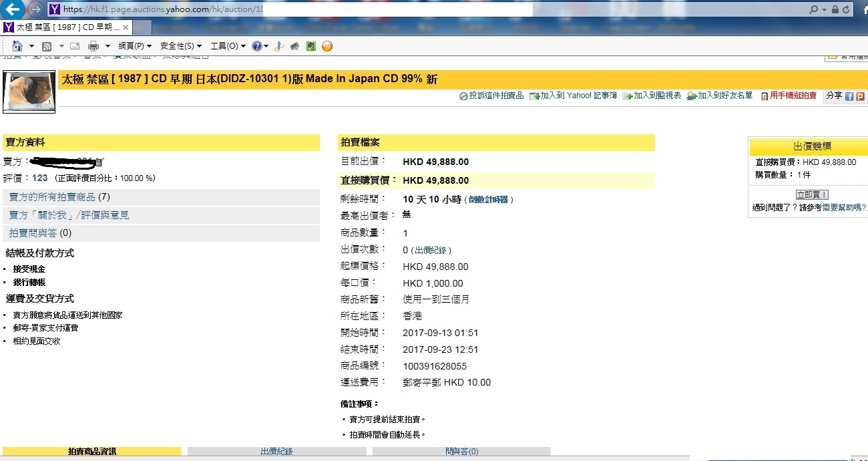Refresh the page with reload icon
Image resolution: width=868 pixels, height=461 pixels.
coord(847,10)
